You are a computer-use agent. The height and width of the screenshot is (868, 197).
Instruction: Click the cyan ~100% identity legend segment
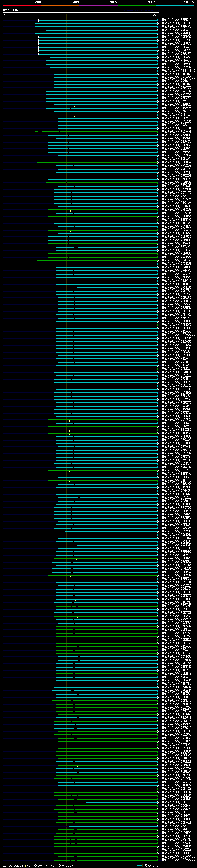pos(175,6)
